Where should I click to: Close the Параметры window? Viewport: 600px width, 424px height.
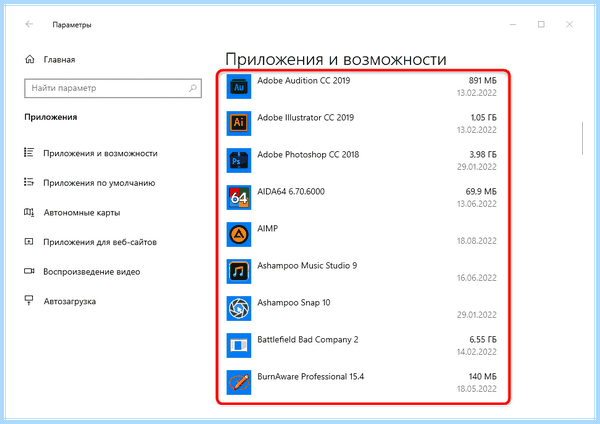pos(569,24)
